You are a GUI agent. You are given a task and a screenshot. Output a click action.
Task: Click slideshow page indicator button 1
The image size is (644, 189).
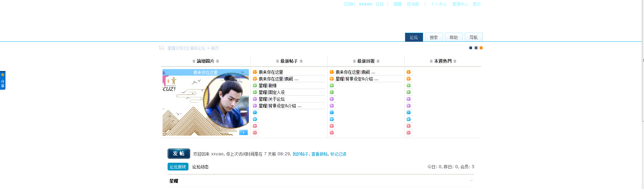[x=243, y=132]
